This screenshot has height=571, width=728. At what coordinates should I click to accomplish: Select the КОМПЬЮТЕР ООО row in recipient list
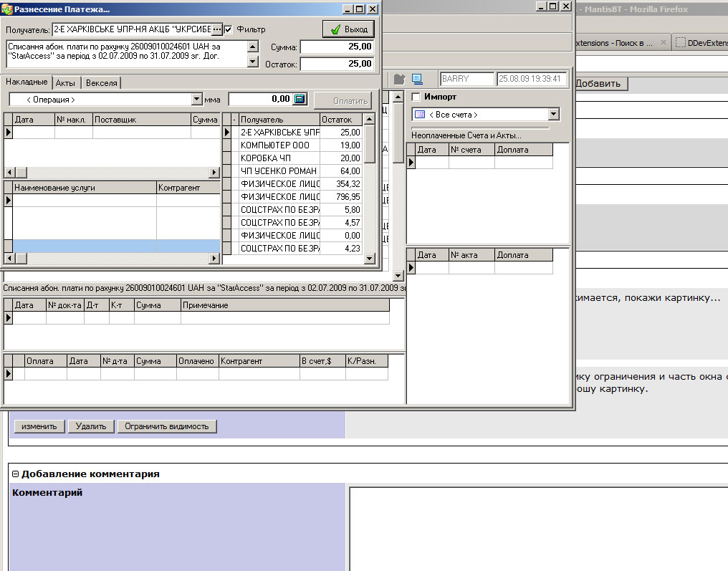pyautogui.click(x=279, y=145)
